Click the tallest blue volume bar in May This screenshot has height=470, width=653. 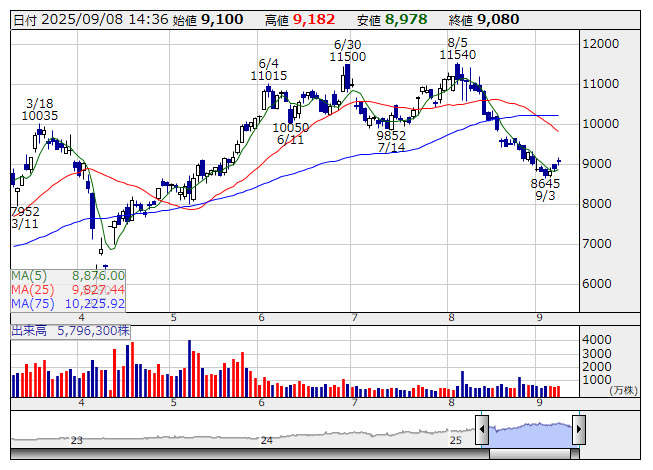(189, 368)
